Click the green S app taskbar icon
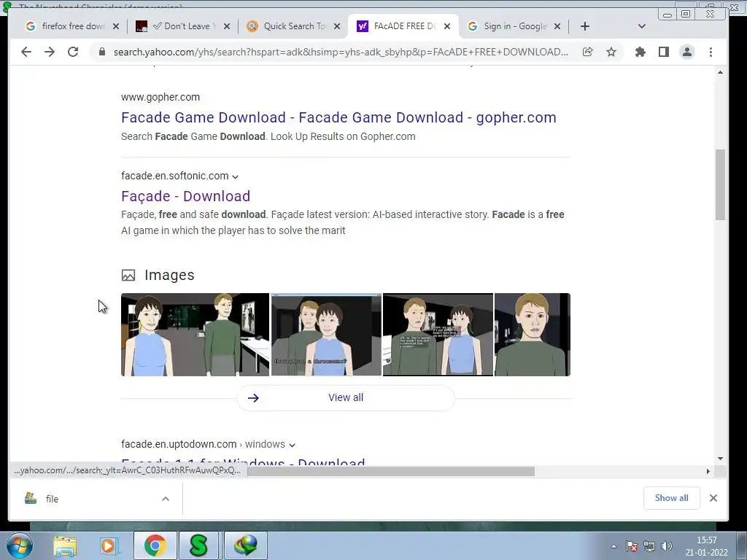The height and width of the screenshot is (560, 747). pos(198,545)
